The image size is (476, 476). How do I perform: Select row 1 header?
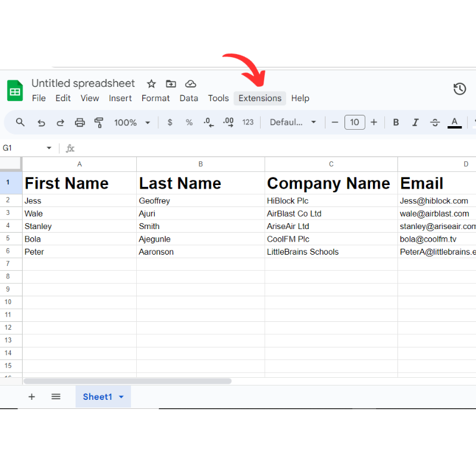11,183
